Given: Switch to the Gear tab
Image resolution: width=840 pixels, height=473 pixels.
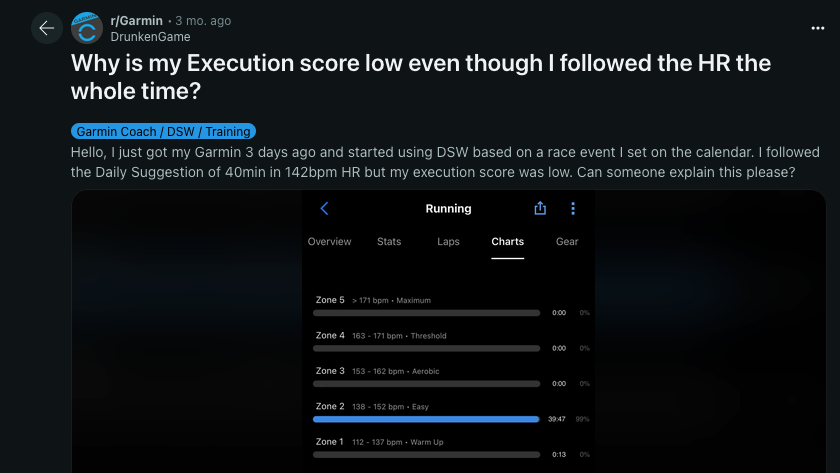Looking at the screenshot, I should coord(567,242).
